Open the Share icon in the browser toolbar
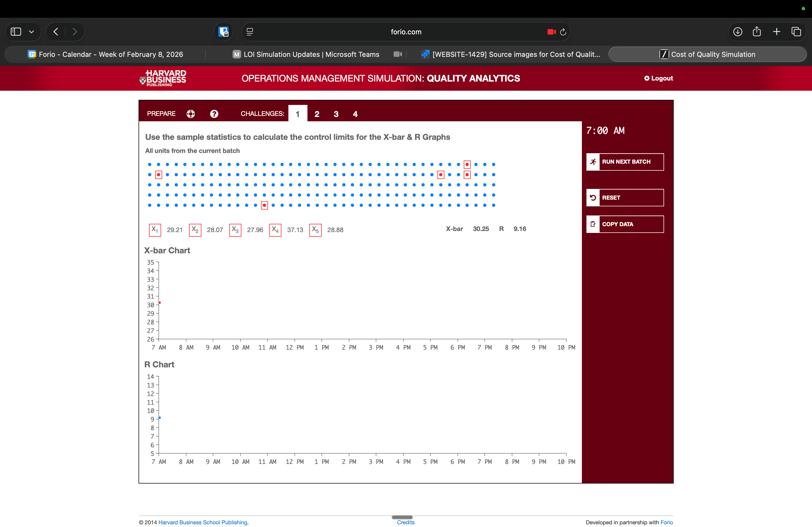 (757, 32)
